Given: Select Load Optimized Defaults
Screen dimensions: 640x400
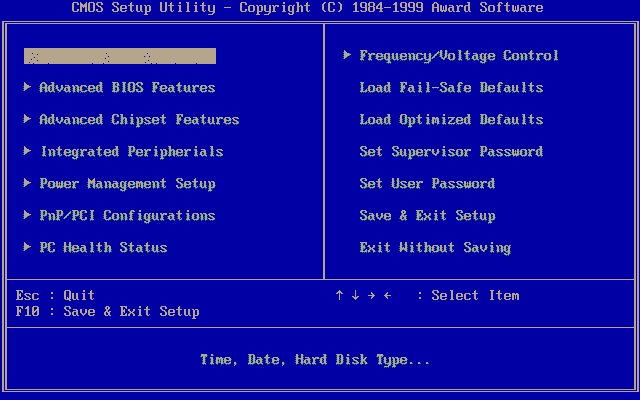Looking at the screenshot, I should pos(451,120).
